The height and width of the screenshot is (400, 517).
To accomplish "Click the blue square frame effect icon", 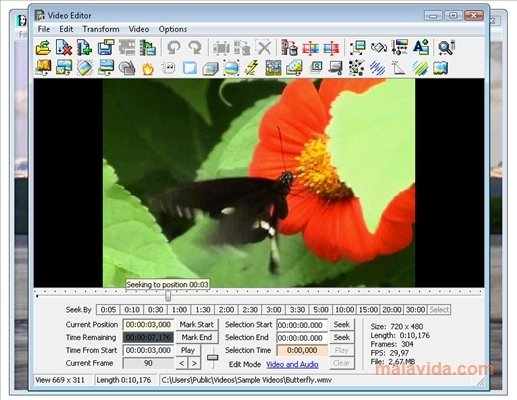I will point(190,68).
